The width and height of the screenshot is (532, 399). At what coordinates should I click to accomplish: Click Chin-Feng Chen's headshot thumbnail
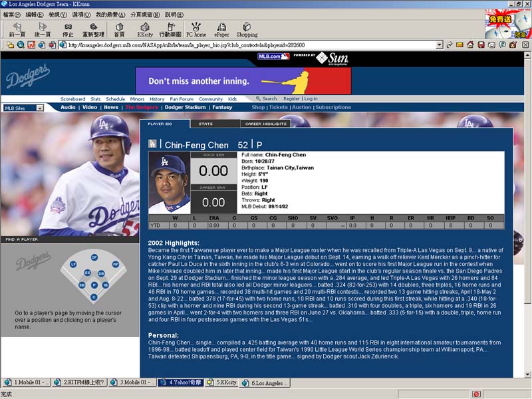pyautogui.click(x=170, y=182)
